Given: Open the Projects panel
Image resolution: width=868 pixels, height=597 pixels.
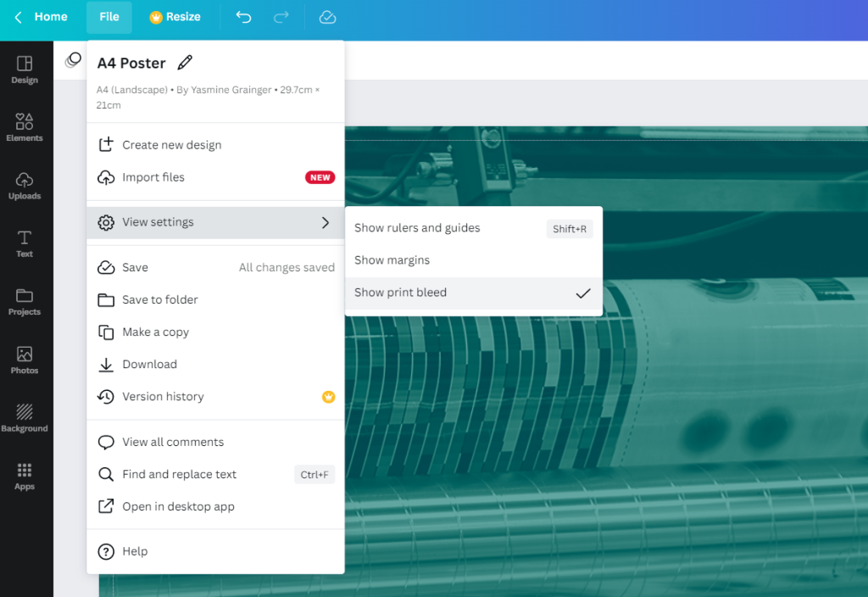Looking at the screenshot, I should (x=25, y=302).
